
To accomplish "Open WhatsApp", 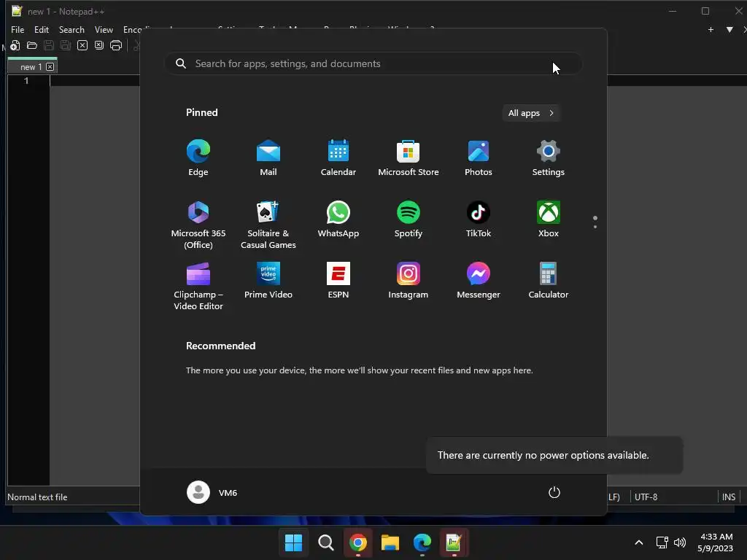I will (x=338, y=219).
